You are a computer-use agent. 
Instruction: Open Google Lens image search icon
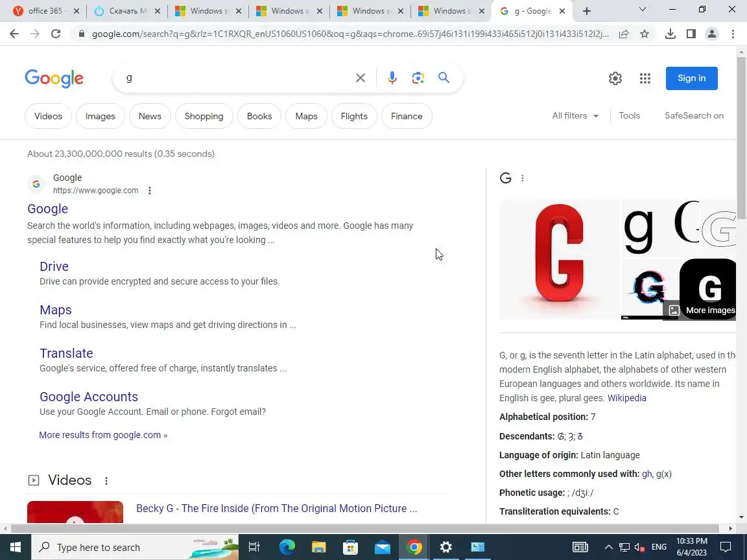point(418,78)
